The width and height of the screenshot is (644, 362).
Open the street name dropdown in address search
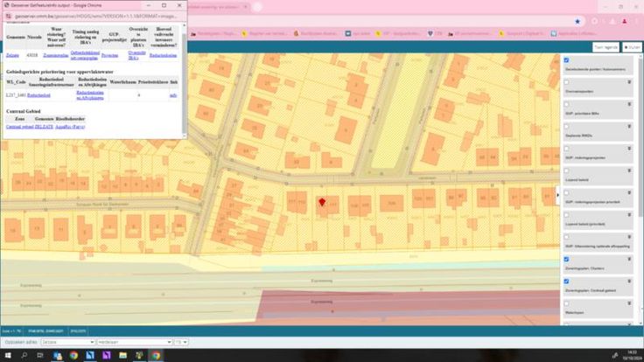pyautogui.click(x=133, y=342)
